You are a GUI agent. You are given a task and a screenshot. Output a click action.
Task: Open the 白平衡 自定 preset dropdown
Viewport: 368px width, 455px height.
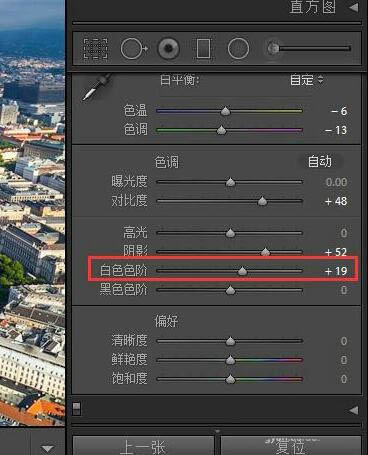pyautogui.click(x=306, y=80)
